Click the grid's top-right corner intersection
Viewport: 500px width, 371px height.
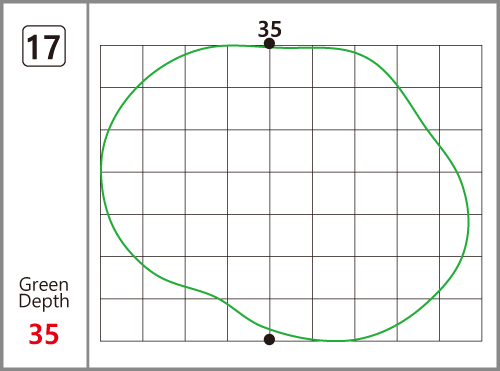click(x=482, y=46)
